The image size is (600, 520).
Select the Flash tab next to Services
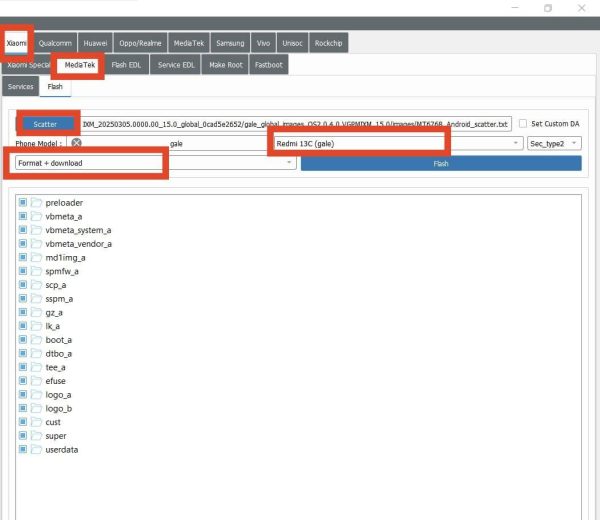tap(55, 86)
